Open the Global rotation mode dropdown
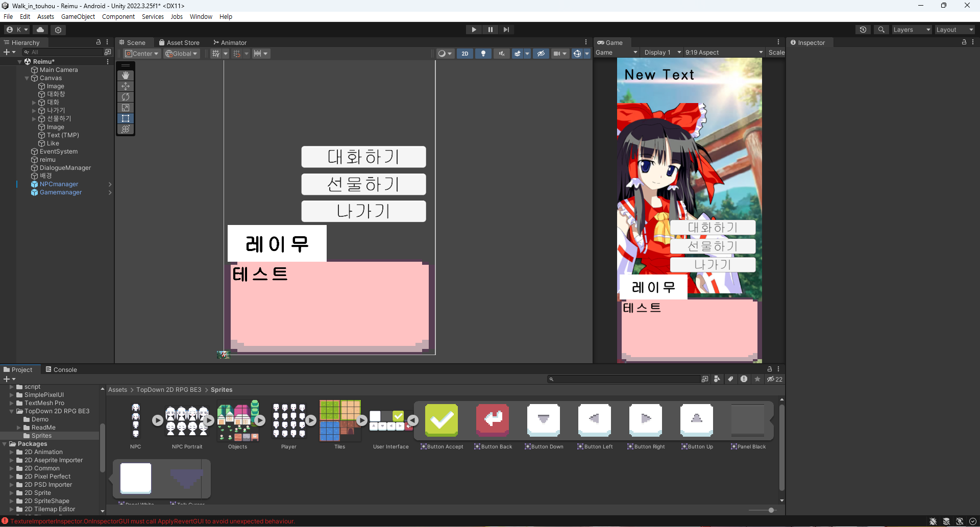This screenshot has width=980, height=527. click(x=182, y=54)
